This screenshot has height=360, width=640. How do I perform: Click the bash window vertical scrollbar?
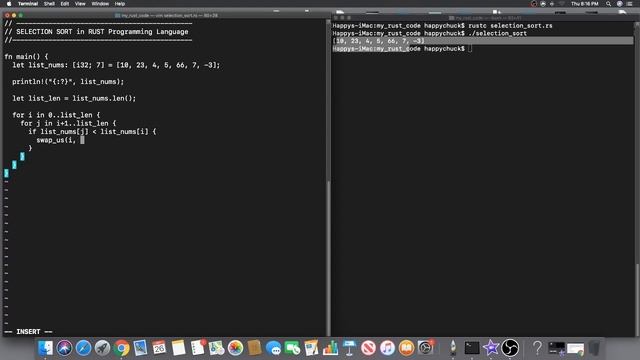(x=637, y=179)
